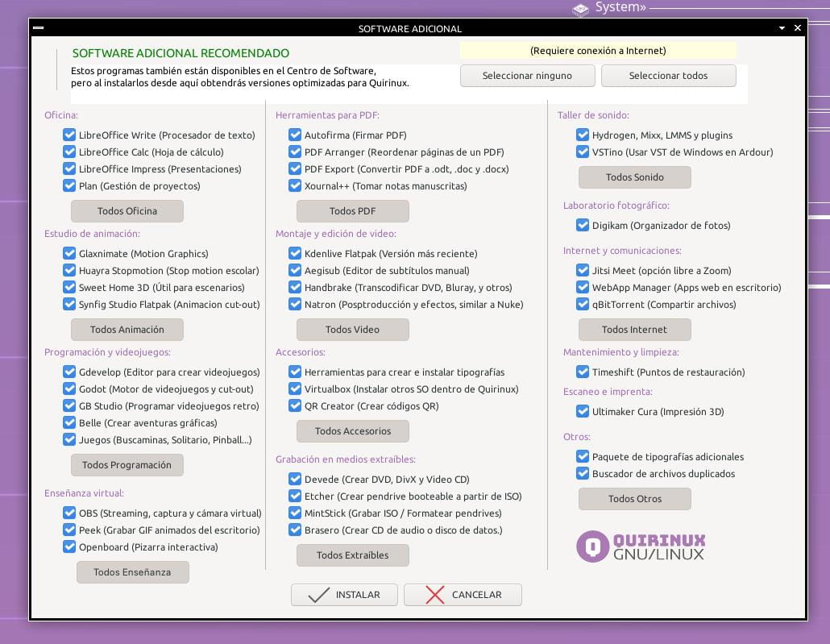This screenshot has height=644, width=830.
Task: Click the Todos Otros button
Action: click(635, 499)
